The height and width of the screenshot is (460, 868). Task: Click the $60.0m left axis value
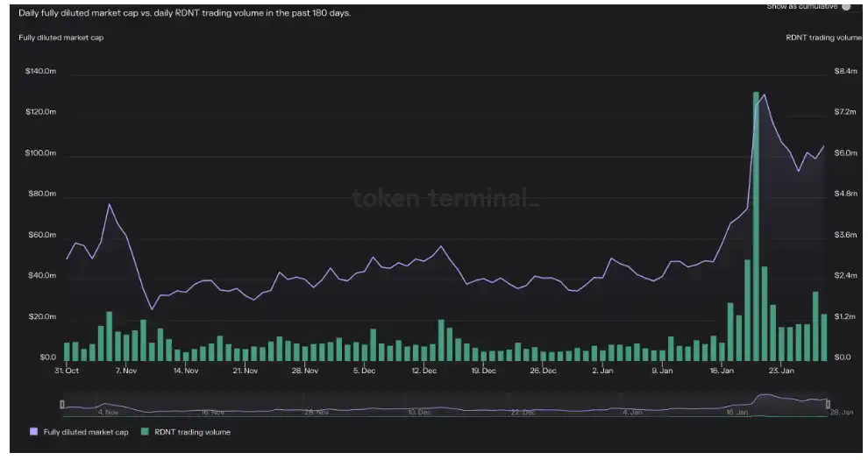point(42,235)
